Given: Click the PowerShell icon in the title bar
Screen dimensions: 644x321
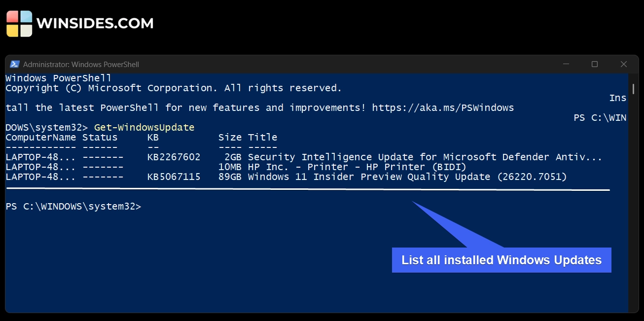Looking at the screenshot, I should (15, 64).
